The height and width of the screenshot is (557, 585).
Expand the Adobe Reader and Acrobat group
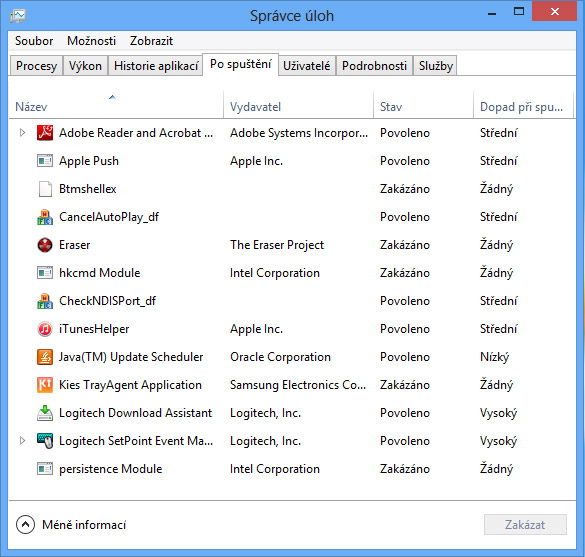(22, 132)
